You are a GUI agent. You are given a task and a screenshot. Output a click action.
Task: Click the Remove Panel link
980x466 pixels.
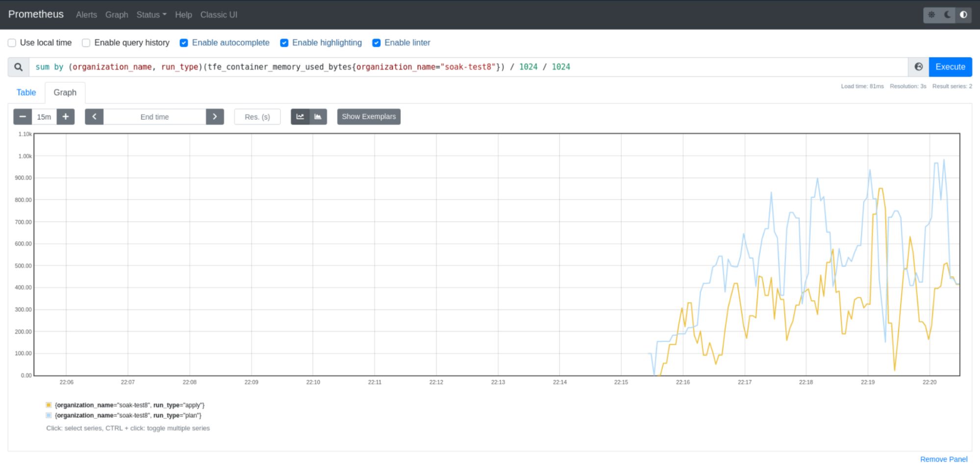click(943, 459)
